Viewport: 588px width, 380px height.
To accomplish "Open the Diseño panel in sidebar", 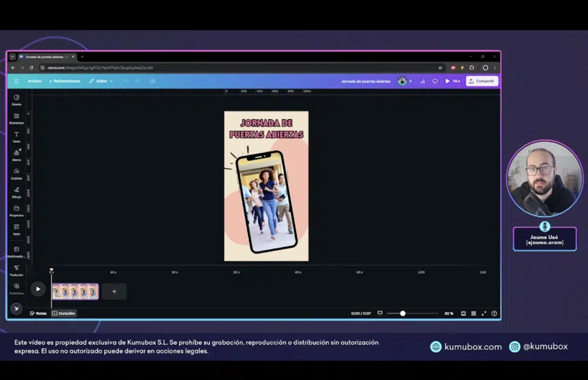I will point(16,100).
